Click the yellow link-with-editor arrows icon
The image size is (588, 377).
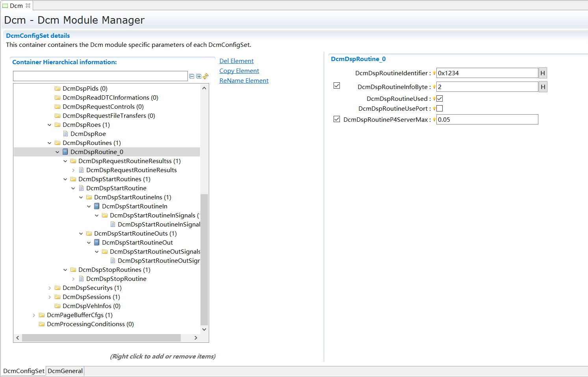[x=206, y=76]
